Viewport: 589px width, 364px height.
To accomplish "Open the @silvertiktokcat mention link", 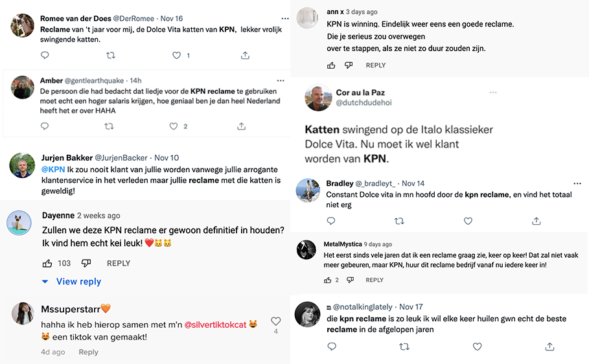I will tap(216, 324).
